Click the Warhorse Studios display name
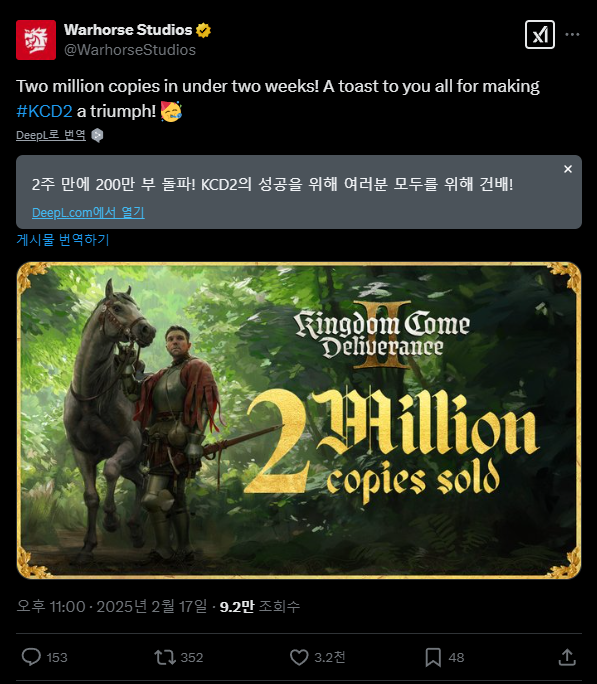The width and height of the screenshot is (597, 684). click(x=128, y=30)
